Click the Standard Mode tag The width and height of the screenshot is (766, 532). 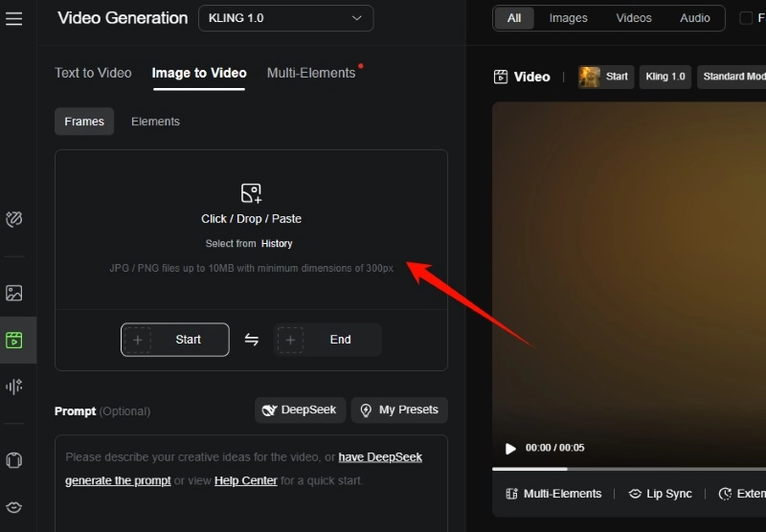[732, 77]
